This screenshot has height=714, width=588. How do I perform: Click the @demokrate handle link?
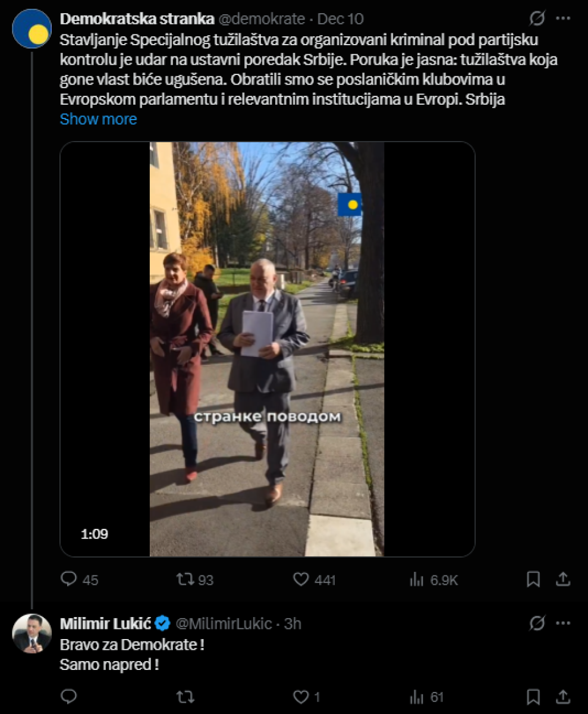point(262,19)
